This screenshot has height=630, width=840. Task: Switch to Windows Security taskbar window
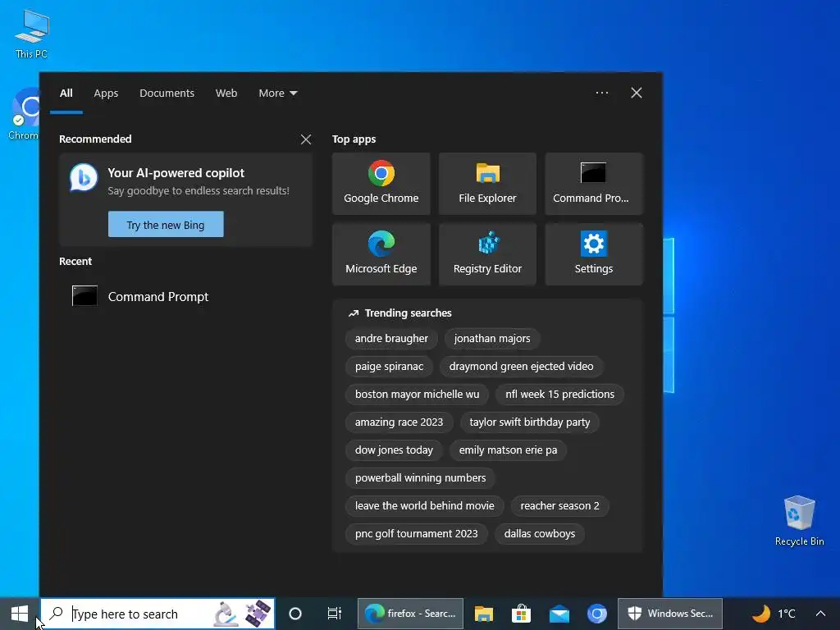(670, 614)
